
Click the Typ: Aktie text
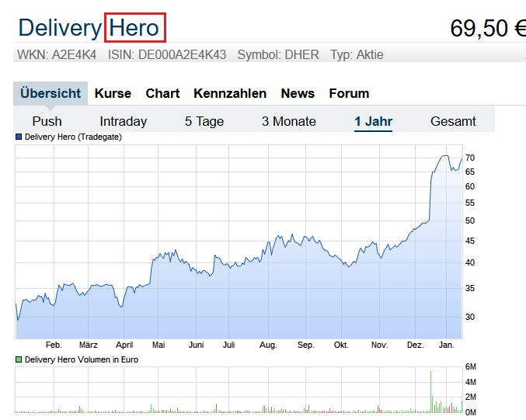pos(357,54)
